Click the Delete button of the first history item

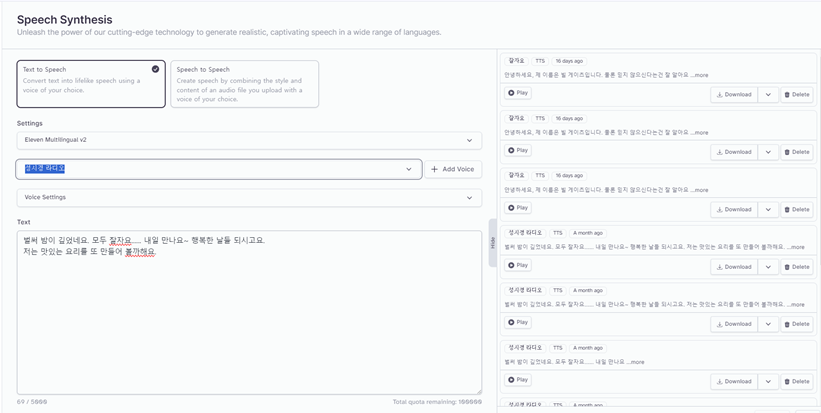[x=796, y=95]
